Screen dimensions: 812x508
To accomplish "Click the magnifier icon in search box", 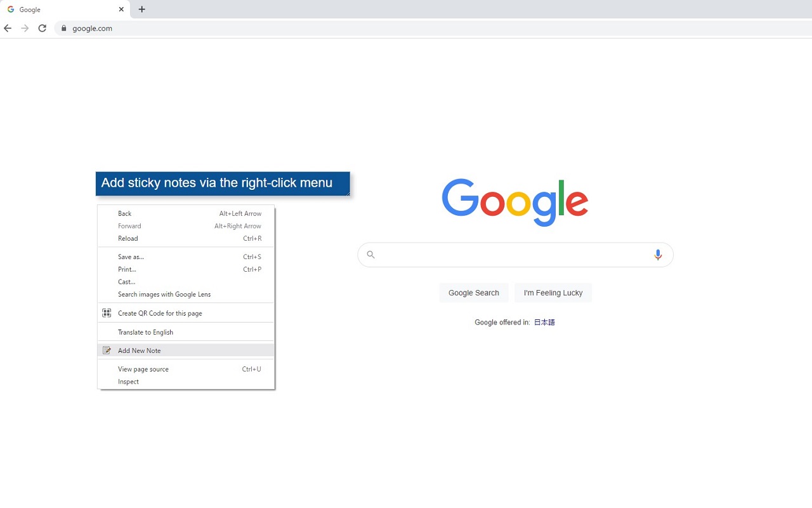I will click(371, 255).
